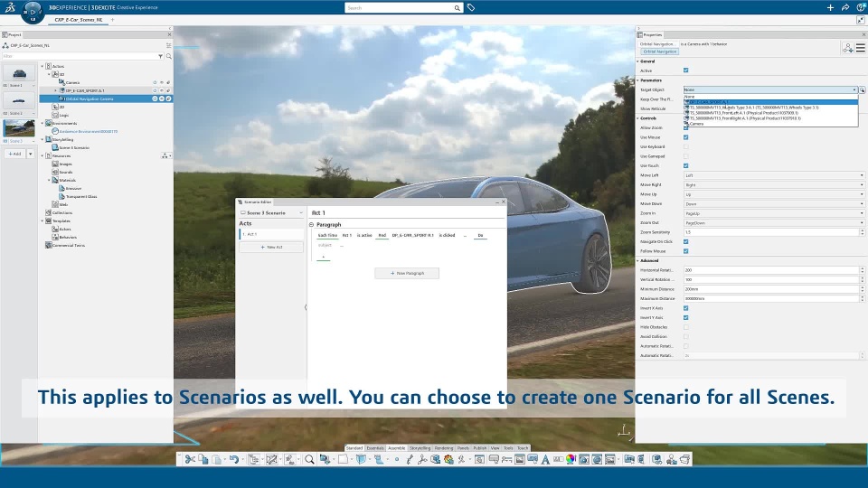
Task: Open the dropdown arrow next to Add button
Action: (x=31, y=154)
